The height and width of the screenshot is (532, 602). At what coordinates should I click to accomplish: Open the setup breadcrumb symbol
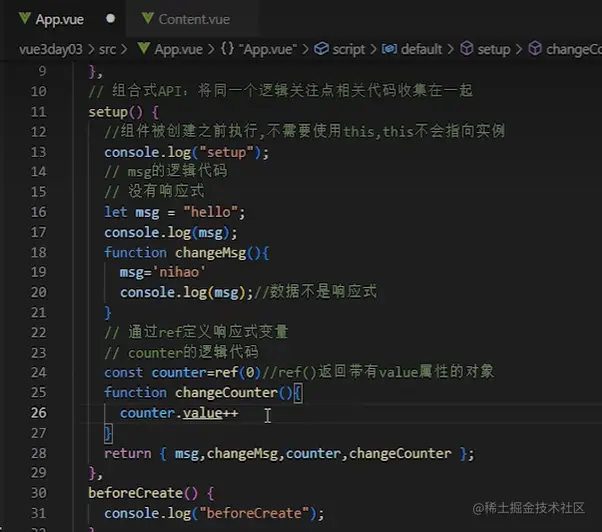(494, 49)
